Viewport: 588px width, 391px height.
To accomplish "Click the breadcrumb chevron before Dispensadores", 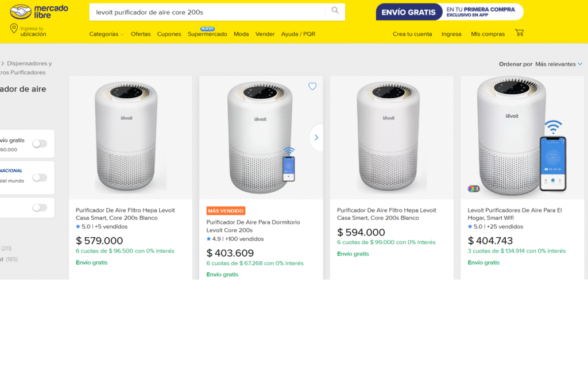I will (2, 64).
